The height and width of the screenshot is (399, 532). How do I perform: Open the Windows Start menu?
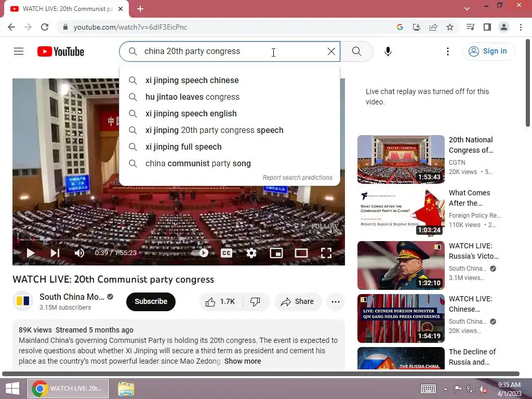point(12,389)
